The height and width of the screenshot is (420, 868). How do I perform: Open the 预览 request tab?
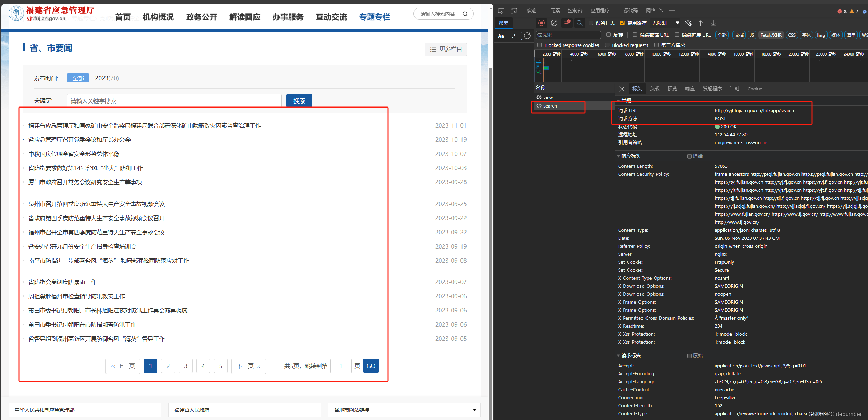point(672,89)
